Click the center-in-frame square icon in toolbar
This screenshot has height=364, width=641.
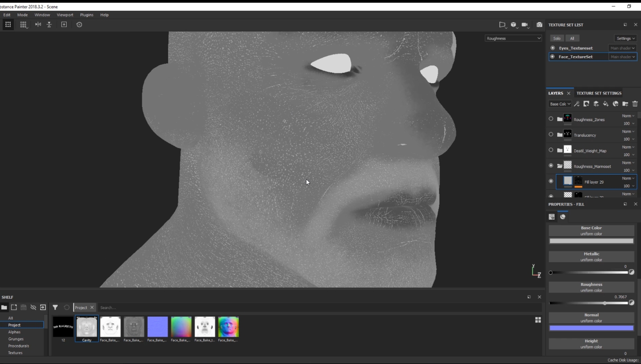[64, 25]
